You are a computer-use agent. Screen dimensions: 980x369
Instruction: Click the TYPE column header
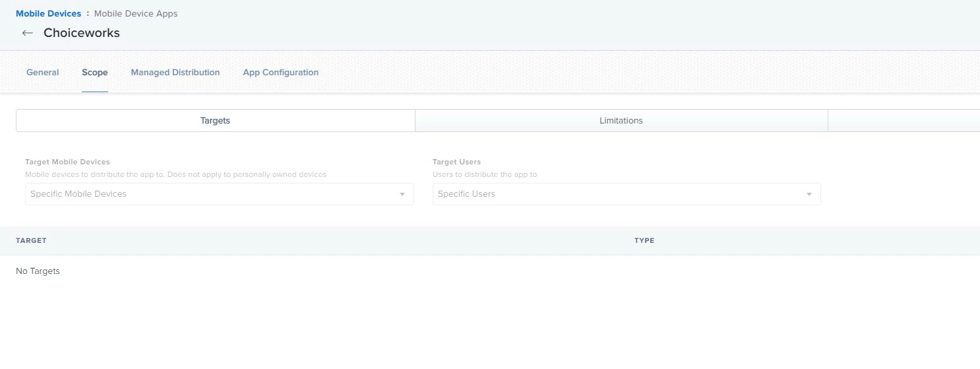(644, 241)
